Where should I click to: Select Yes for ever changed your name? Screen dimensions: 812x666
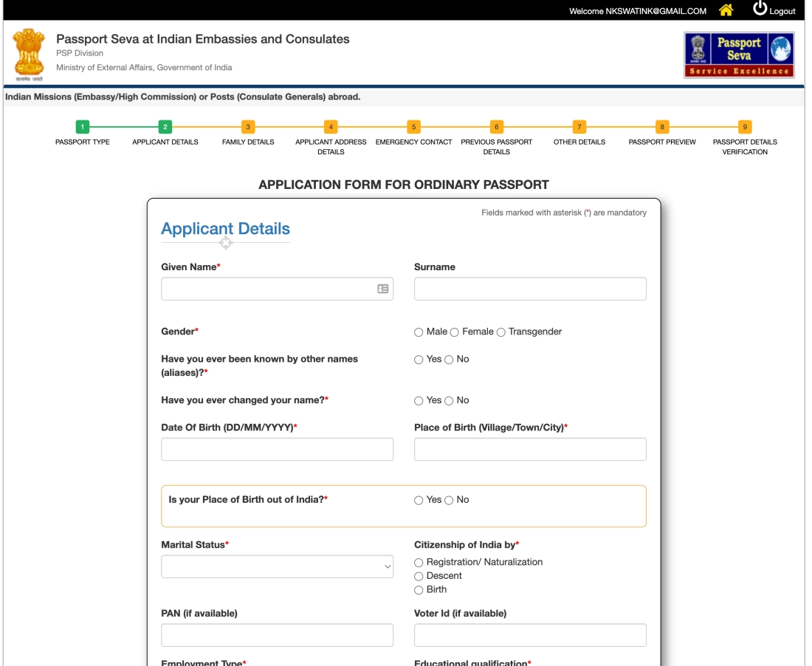pyautogui.click(x=419, y=401)
